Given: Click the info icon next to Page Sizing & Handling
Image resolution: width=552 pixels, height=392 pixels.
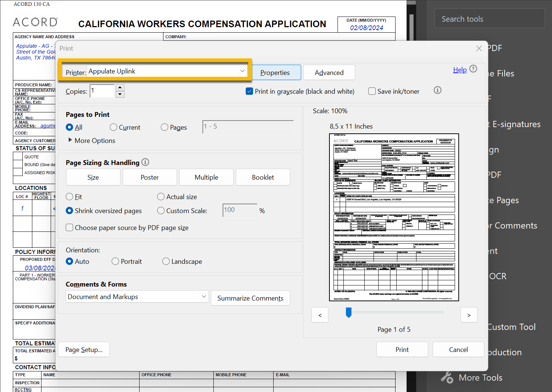Looking at the screenshot, I should pyautogui.click(x=145, y=162).
